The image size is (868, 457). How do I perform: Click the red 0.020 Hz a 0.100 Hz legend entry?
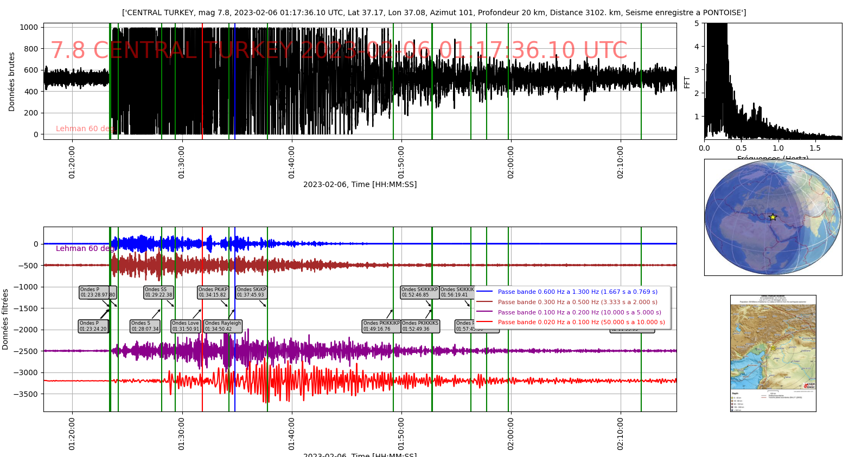(581, 322)
